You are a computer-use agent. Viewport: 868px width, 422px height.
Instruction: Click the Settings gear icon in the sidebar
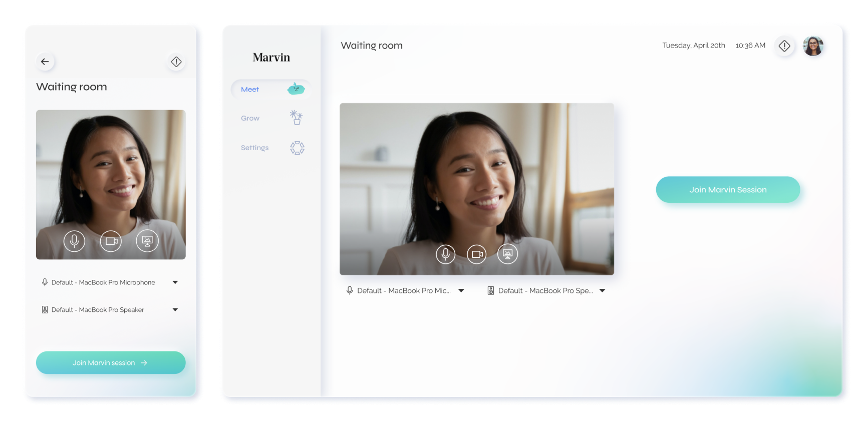pyautogui.click(x=297, y=148)
